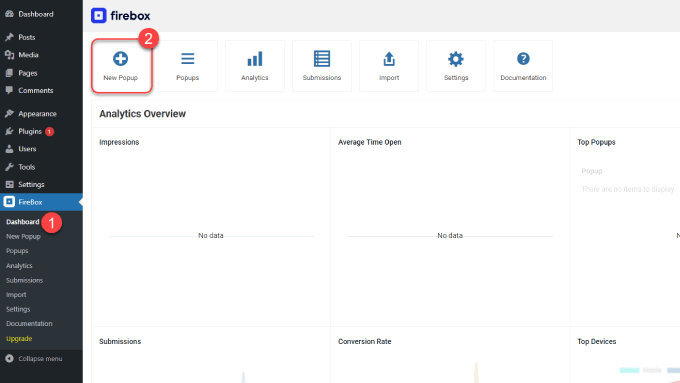The width and height of the screenshot is (680, 383).
Task: Click the yellow Upgrade link
Action: click(19, 338)
